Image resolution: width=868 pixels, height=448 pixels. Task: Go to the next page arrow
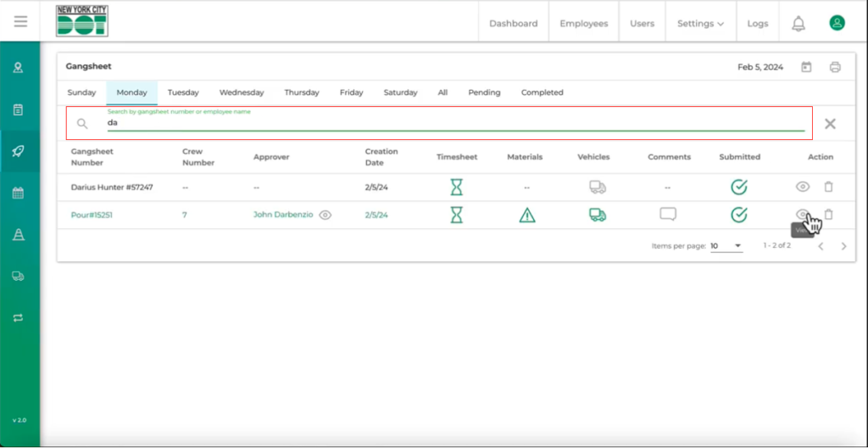coord(843,246)
